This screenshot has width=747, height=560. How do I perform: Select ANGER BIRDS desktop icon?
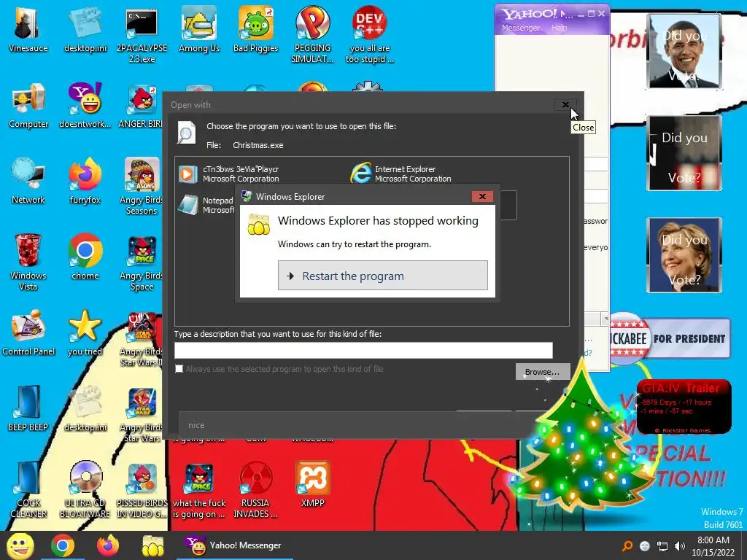click(141, 106)
